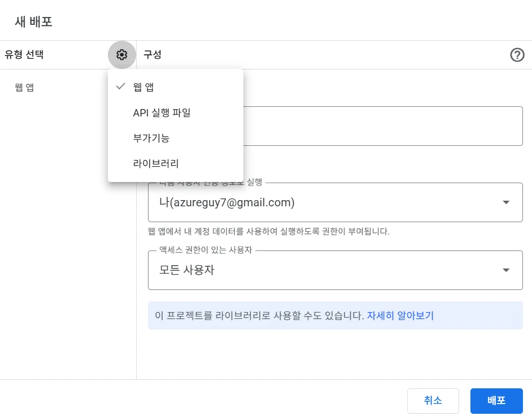Select 부가기능 from the type menu

151,138
